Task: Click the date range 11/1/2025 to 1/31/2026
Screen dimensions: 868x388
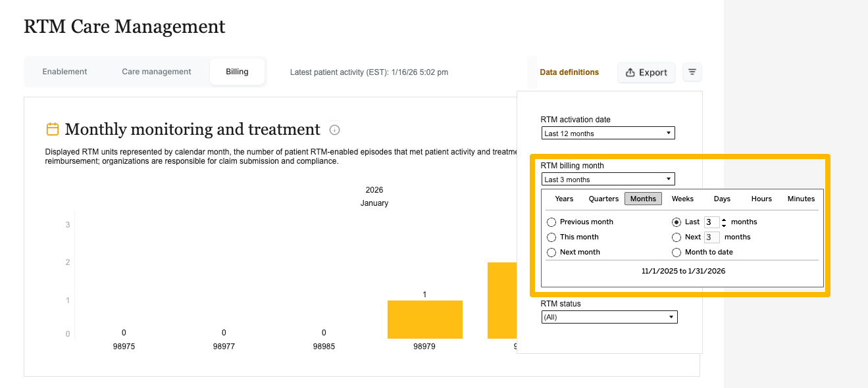Action: click(x=684, y=271)
